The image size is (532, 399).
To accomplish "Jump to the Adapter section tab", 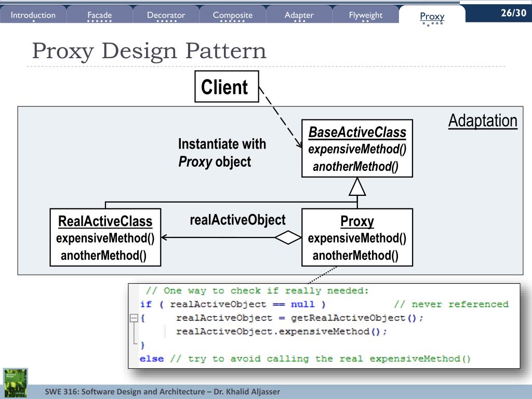I will (x=299, y=15).
